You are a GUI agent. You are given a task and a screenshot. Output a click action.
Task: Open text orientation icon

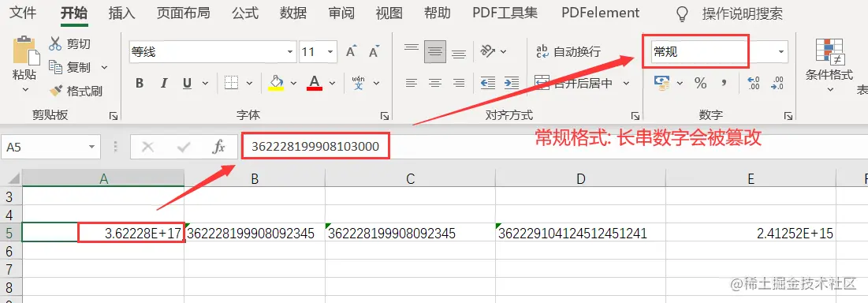point(487,51)
